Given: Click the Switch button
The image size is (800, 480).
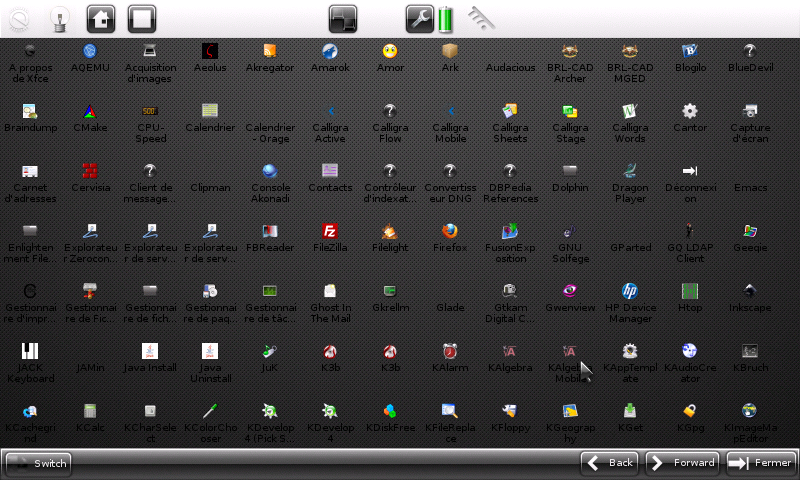Looking at the screenshot, I should (x=38, y=463).
